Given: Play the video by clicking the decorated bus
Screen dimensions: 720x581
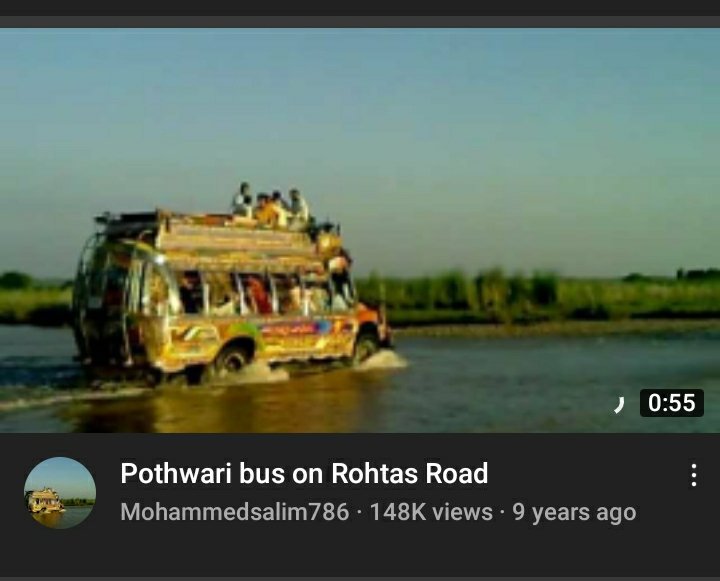Looking at the screenshot, I should (x=231, y=294).
